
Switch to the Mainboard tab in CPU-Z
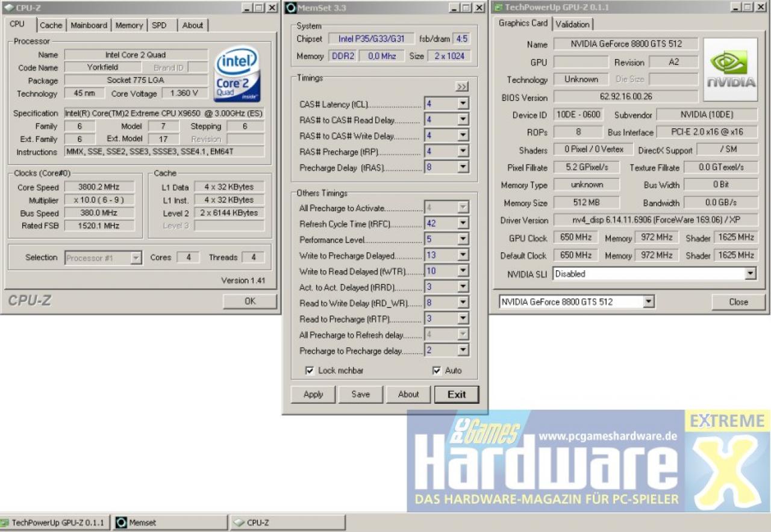click(89, 25)
